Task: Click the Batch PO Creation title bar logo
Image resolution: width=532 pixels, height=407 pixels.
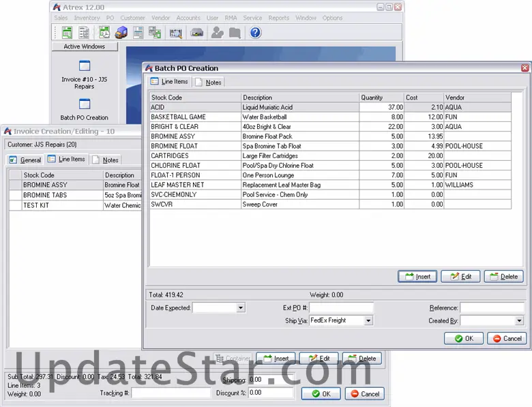Action: click(x=149, y=68)
